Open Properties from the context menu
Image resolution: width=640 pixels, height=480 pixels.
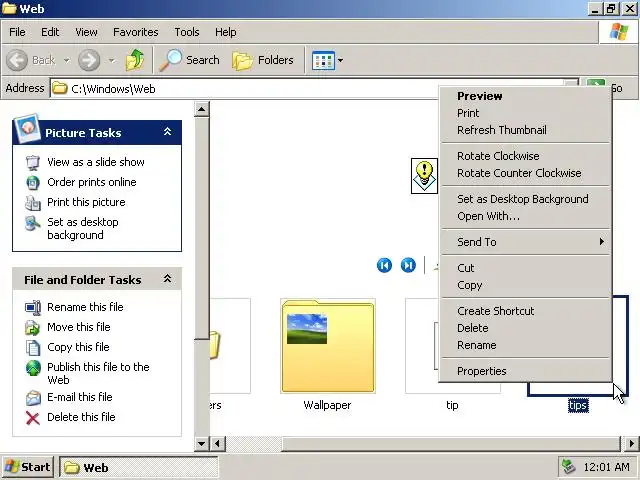coord(525,371)
